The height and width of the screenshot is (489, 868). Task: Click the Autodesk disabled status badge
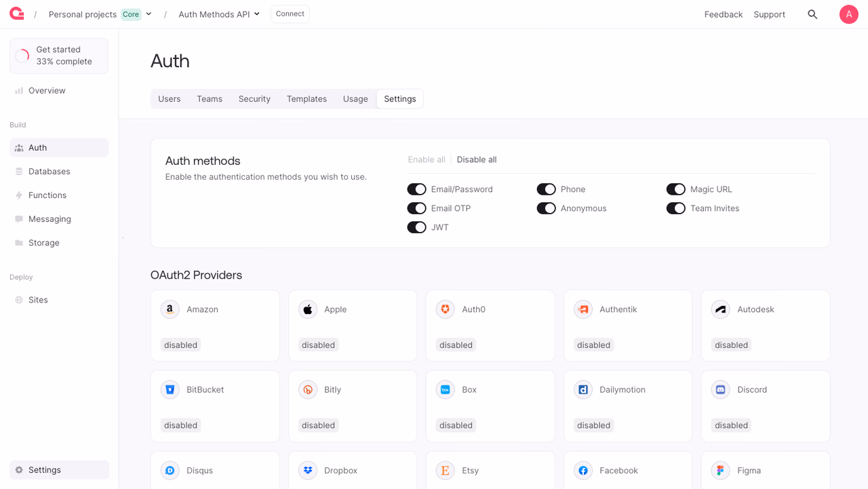pos(732,345)
